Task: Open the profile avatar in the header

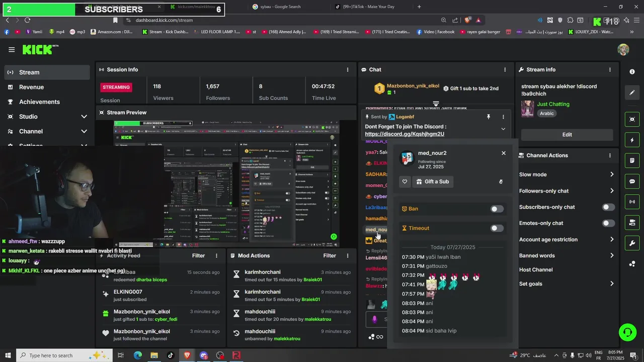Action: click(623, 49)
